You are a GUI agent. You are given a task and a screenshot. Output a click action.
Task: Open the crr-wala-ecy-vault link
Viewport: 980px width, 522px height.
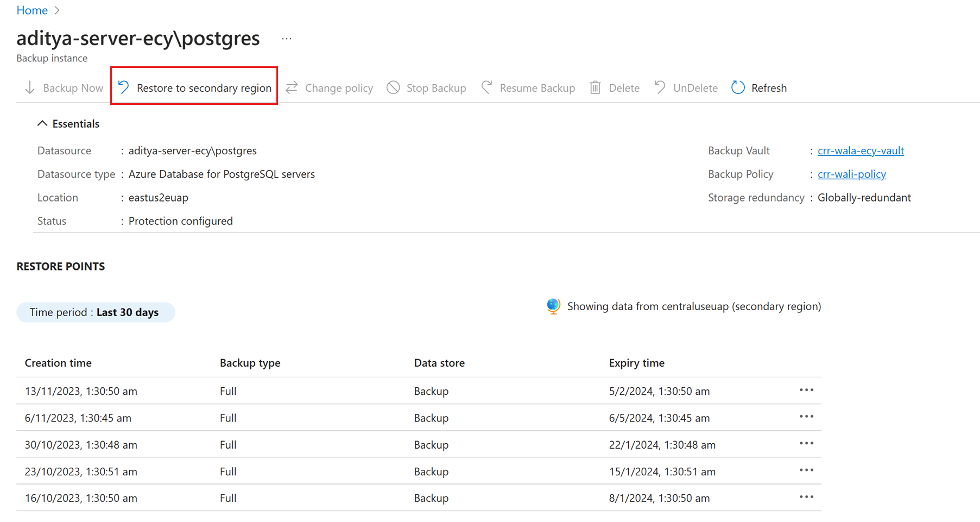click(x=861, y=150)
